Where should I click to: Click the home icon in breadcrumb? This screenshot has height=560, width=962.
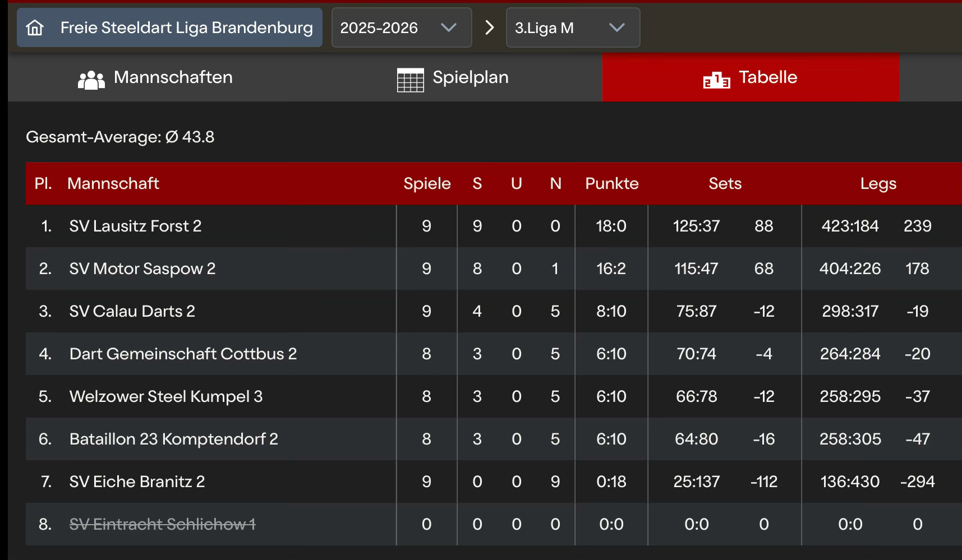pyautogui.click(x=35, y=27)
